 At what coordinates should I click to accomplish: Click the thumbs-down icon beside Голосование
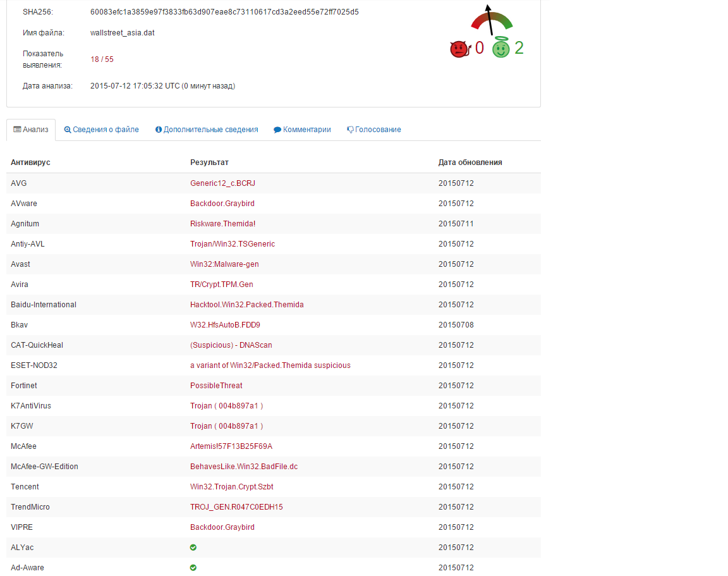pos(350,130)
